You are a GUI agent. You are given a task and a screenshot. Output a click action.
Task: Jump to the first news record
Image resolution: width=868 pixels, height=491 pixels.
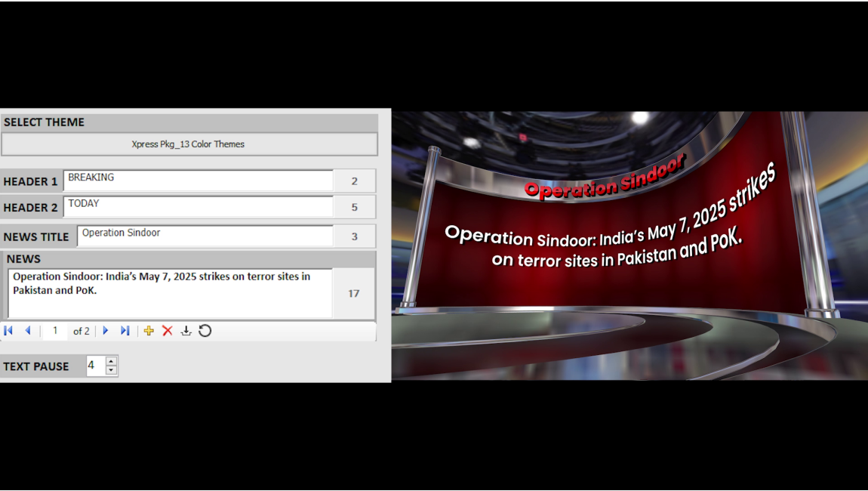[8, 331]
